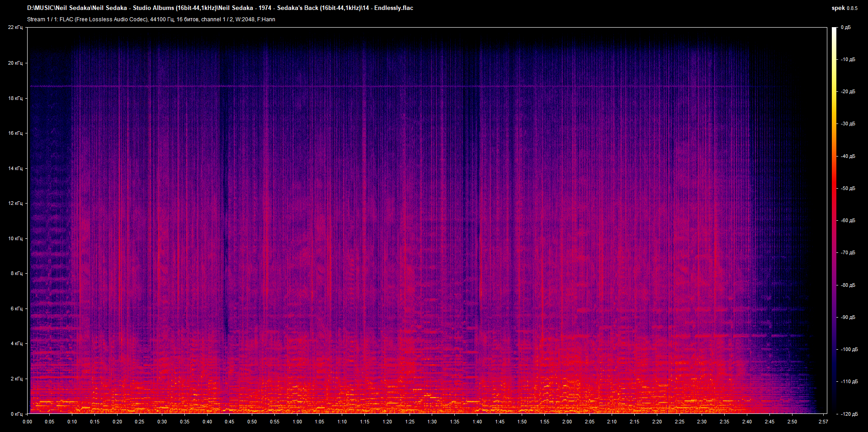This screenshot has width=868, height=432.
Task: Click the 1:50 time axis label
Action: point(522,422)
